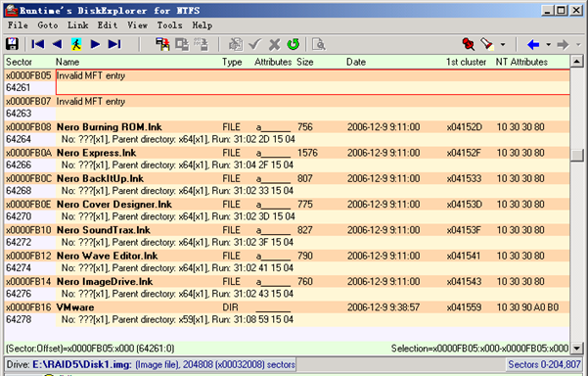Image resolution: width=588 pixels, height=376 pixels.
Task: Select the VMware directory entry
Action: click(75, 307)
